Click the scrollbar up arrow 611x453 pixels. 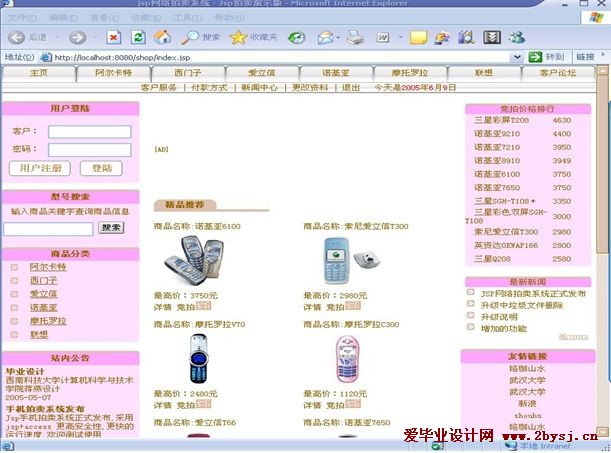(x=602, y=71)
